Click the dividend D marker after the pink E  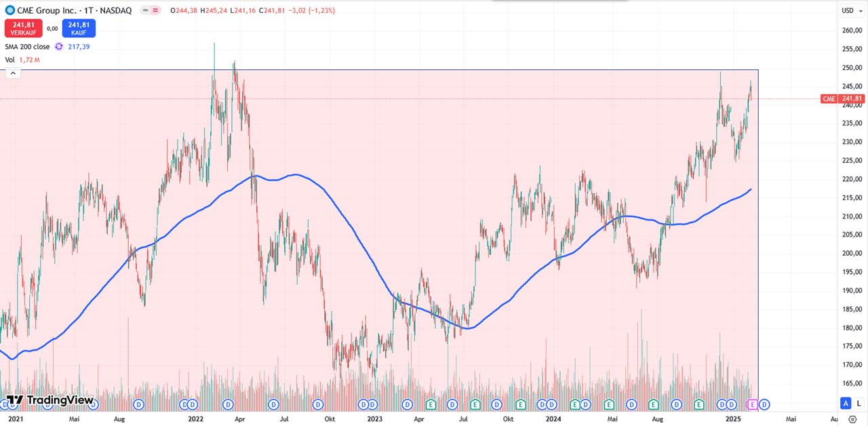tap(764, 405)
